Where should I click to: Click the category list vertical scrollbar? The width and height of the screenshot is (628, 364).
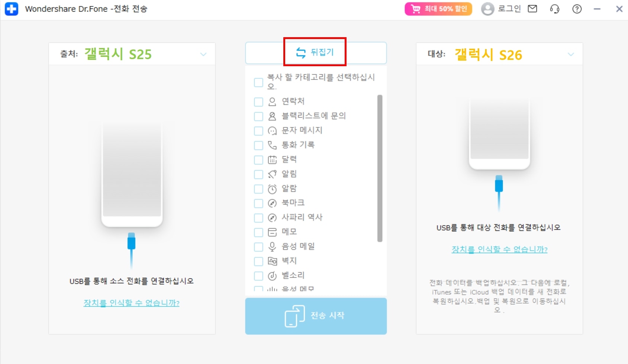point(380,168)
